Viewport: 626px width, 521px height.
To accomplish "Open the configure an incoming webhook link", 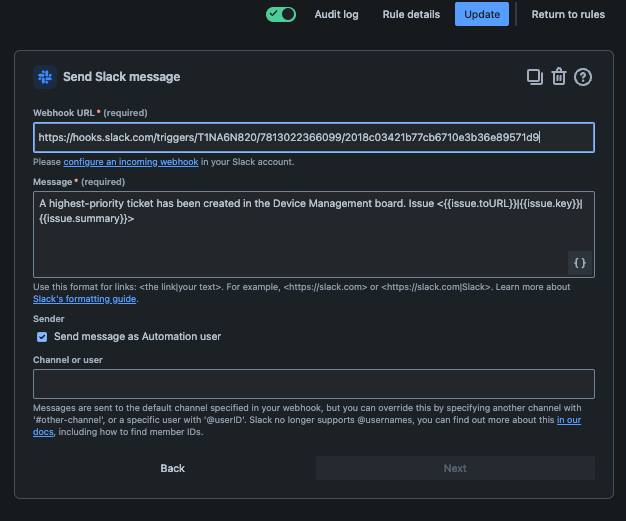I will coord(131,162).
